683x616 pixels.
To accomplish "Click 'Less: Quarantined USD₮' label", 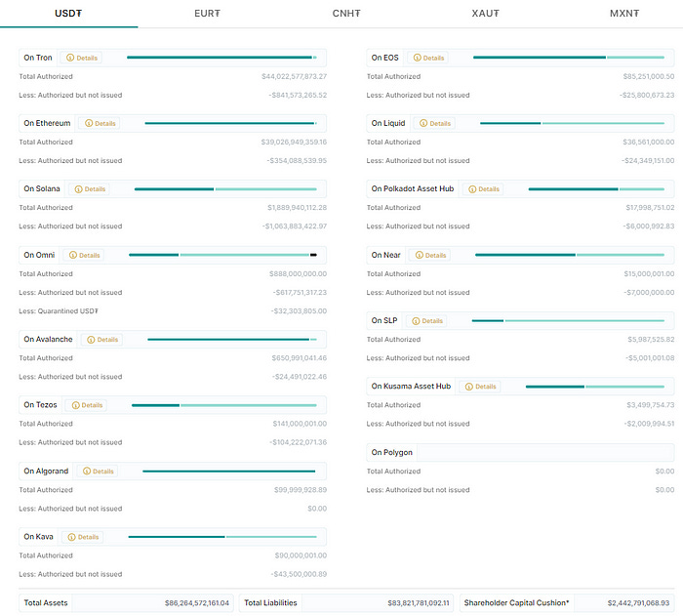I will [x=59, y=311].
